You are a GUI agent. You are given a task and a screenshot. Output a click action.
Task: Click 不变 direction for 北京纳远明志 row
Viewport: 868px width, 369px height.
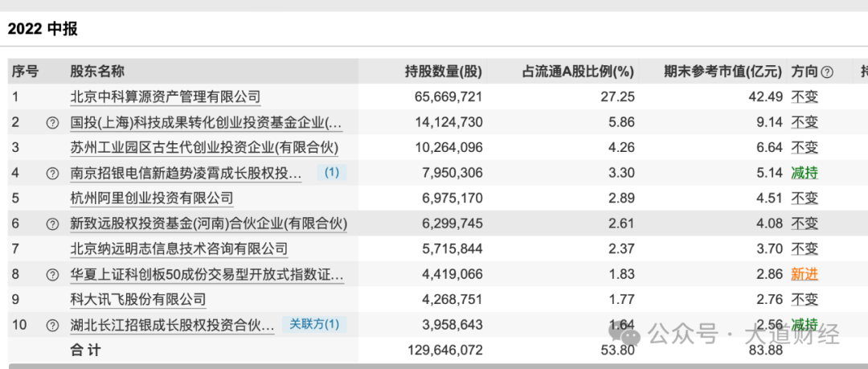click(805, 248)
